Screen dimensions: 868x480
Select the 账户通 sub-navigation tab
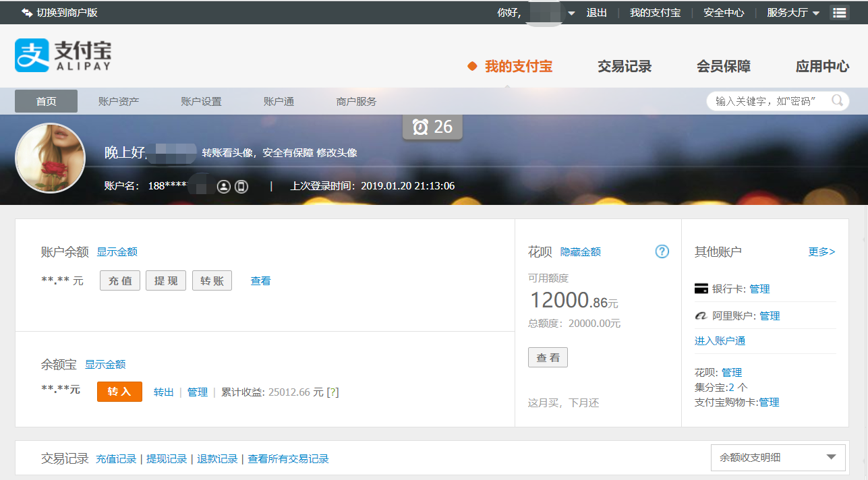pos(279,101)
